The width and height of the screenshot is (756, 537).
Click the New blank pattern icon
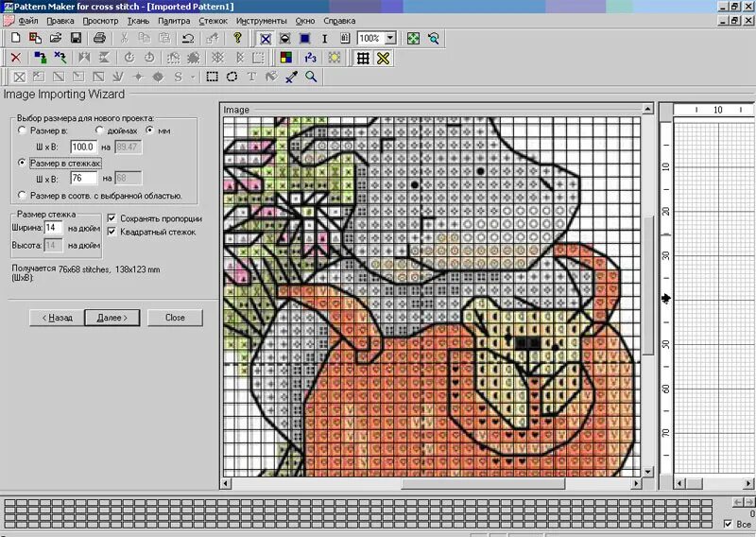coord(15,38)
